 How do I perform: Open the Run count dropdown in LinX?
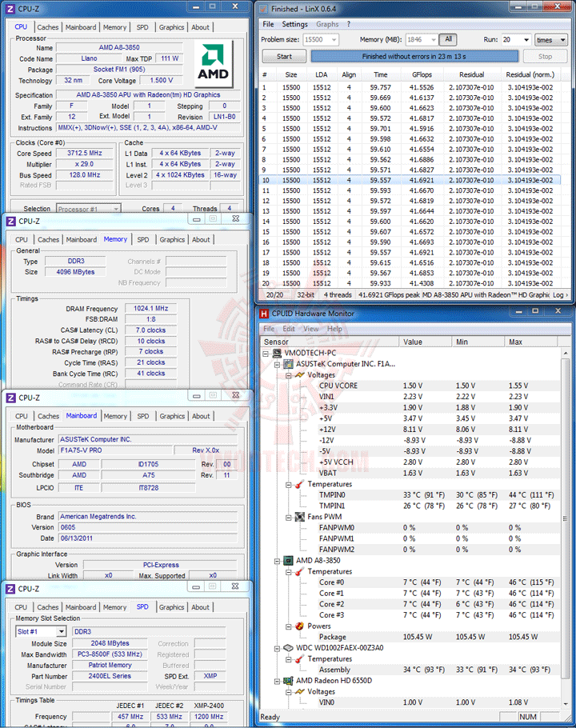pos(526,40)
